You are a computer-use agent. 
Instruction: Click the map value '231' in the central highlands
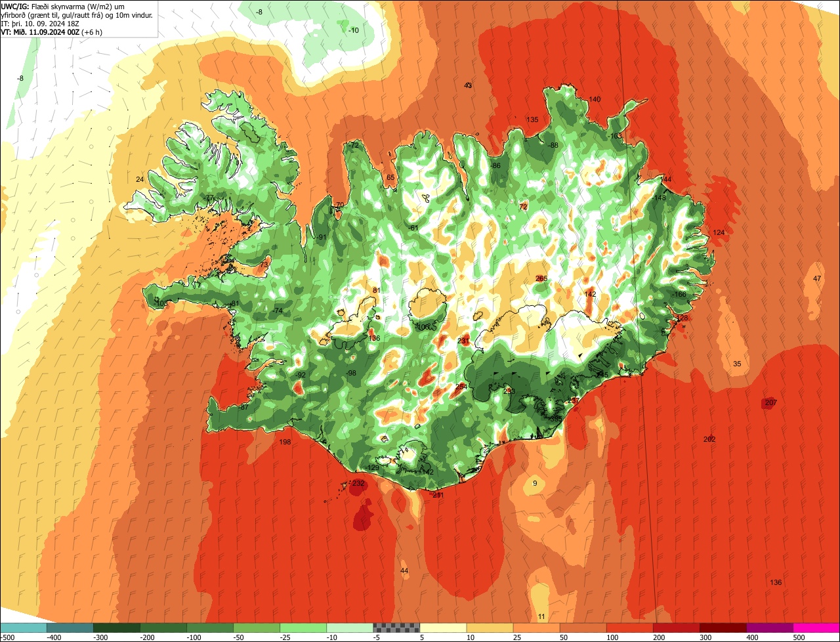click(463, 340)
